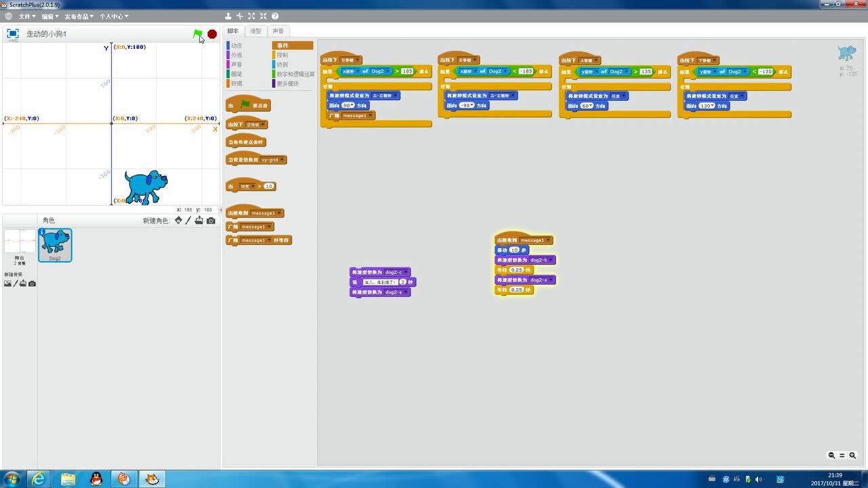
Task: Open the 编辑 (Edit) dropdown menu
Action: pyautogui.click(x=50, y=16)
